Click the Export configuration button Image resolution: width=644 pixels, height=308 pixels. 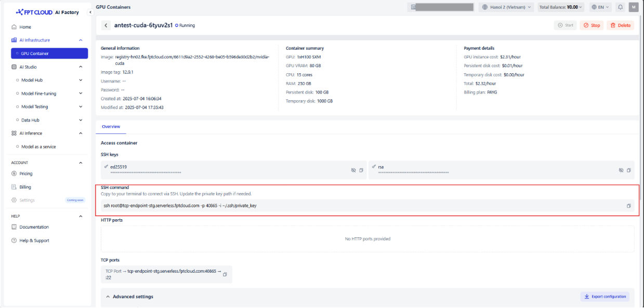pyautogui.click(x=604, y=297)
